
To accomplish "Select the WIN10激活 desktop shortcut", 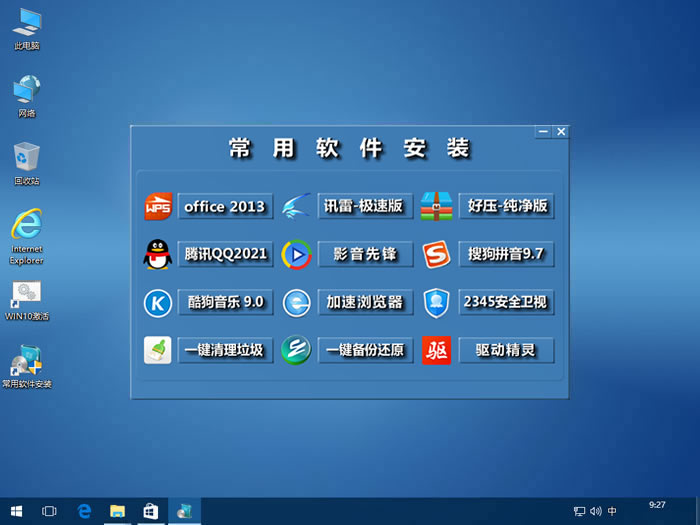I will [x=27, y=301].
